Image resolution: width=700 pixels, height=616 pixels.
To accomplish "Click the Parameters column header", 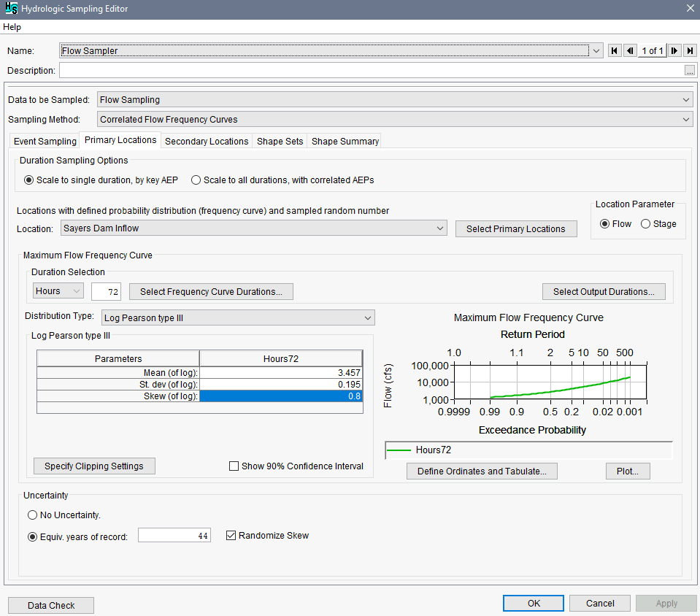I will (118, 358).
